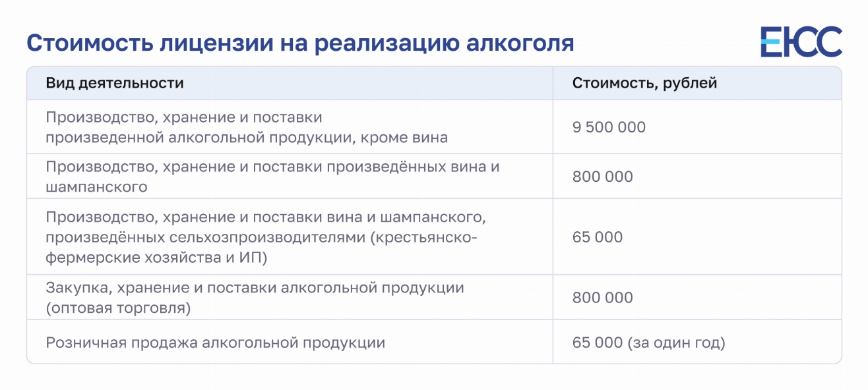
Task: Click the text ending with "вина и шампанского" in row two
Action: [x=272, y=167]
